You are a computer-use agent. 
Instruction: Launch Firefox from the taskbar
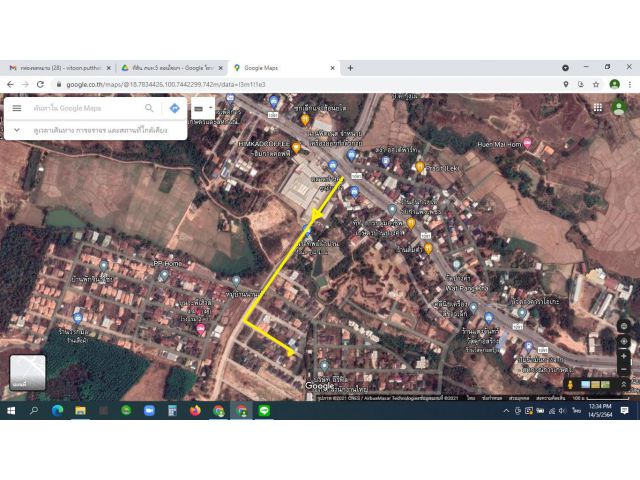pos(195,411)
